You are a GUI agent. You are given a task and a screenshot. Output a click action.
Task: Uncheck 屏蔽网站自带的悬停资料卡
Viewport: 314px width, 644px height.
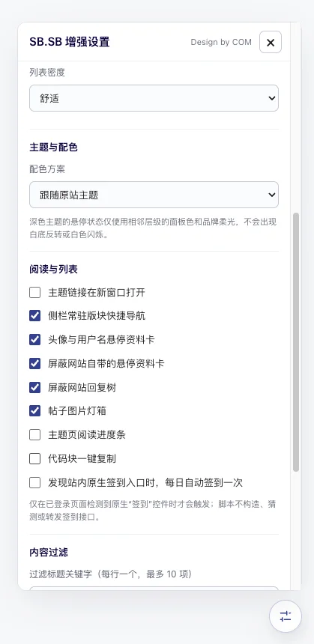pyautogui.click(x=35, y=363)
